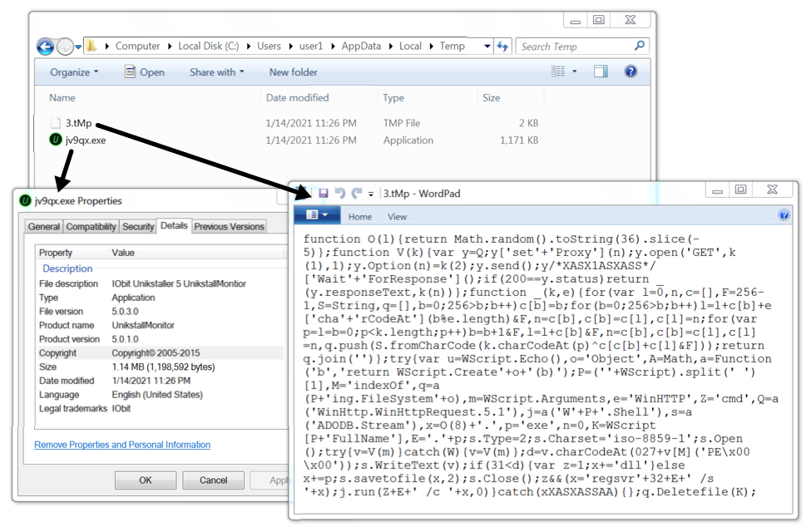Expand the address bar history dropdown

[x=487, y=46]
